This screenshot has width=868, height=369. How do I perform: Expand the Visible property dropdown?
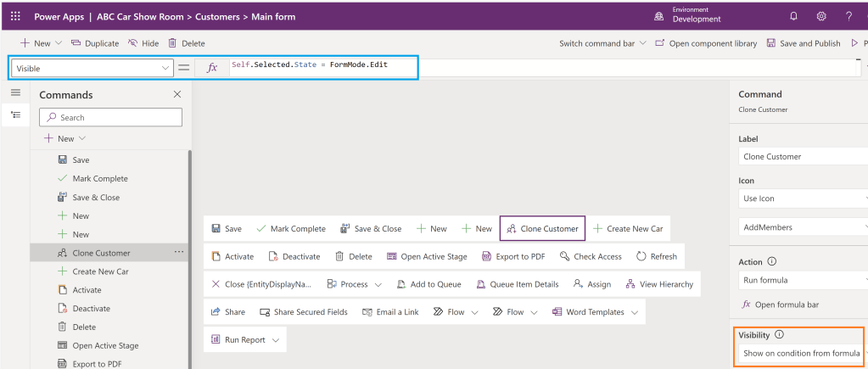click(165, 68)
